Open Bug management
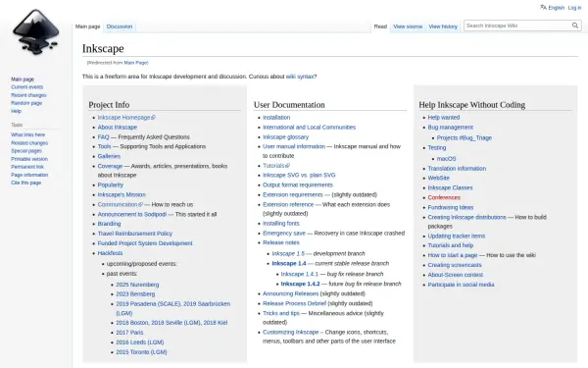 click(x=451, y=128)
